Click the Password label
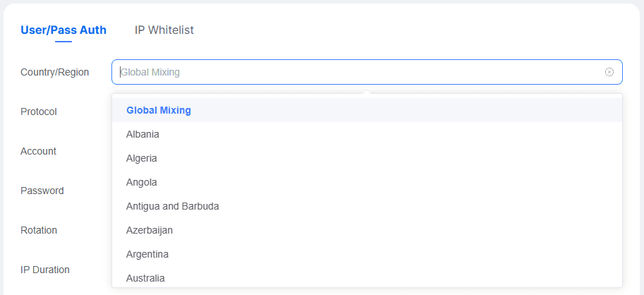The width and height of the screenshot is (644, 295). click(42, 191)
